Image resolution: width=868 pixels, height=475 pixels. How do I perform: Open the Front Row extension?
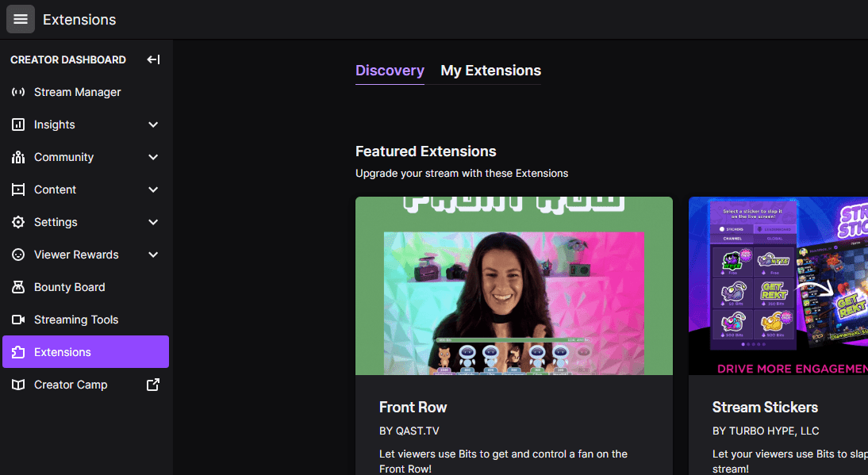pyautogui.click(x=413, y=407)
